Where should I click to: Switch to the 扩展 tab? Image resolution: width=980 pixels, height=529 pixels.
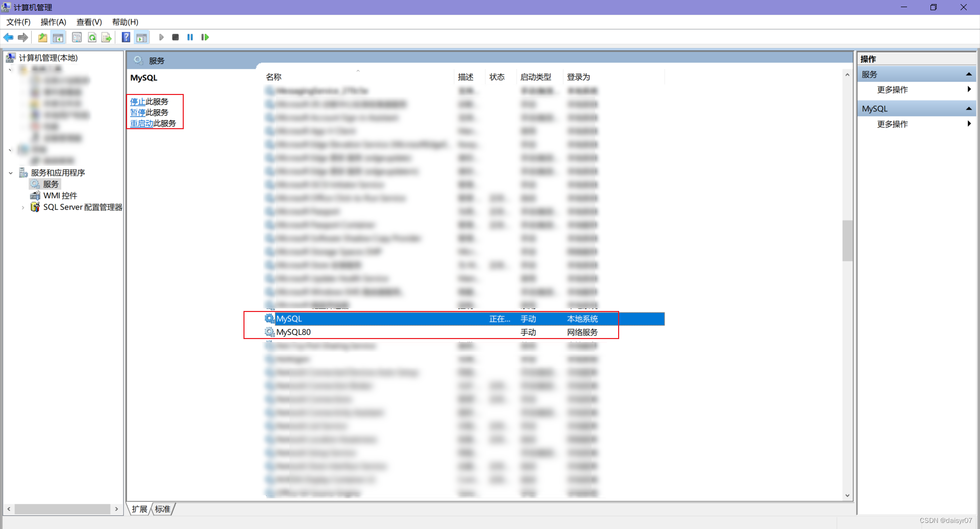pyautogui.click(x=139, y=509)
